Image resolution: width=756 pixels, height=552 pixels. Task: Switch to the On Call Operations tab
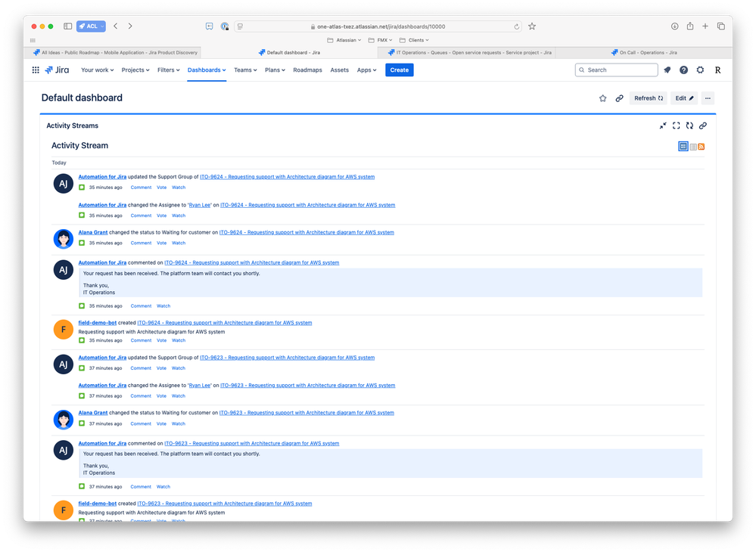point(644,52)
